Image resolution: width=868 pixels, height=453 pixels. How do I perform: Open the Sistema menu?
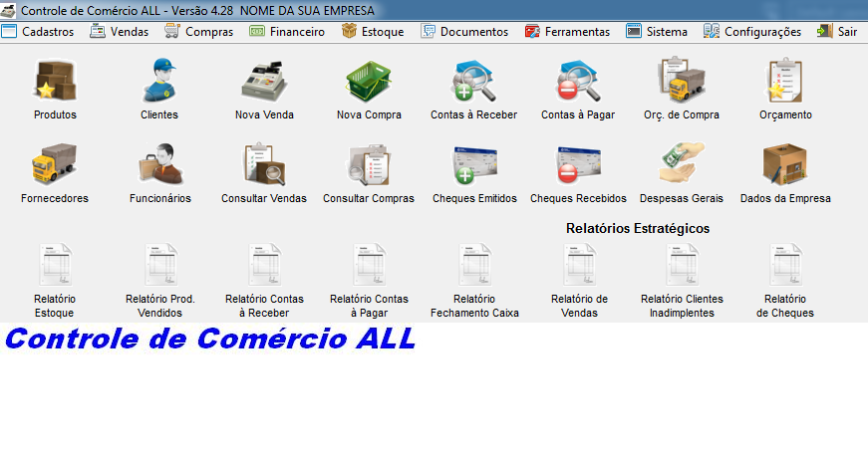[x=657, y=32]
